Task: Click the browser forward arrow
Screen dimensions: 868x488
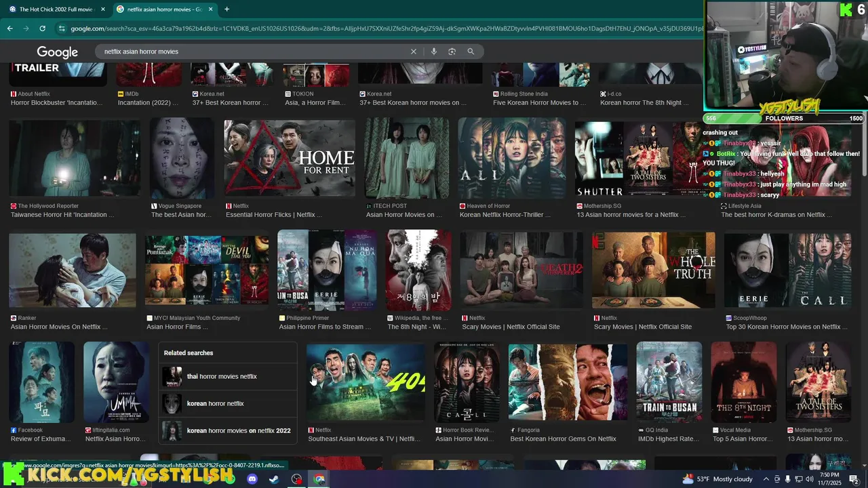Action: pos(26,28)
